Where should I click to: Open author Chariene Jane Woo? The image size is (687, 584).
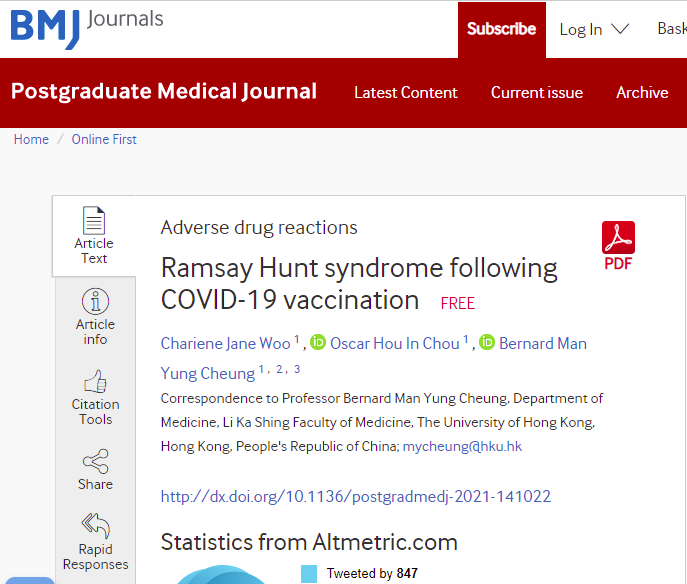225,343
